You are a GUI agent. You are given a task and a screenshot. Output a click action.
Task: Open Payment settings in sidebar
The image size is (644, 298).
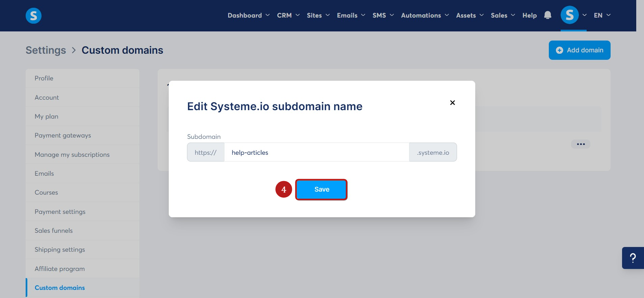coord(82,212)
